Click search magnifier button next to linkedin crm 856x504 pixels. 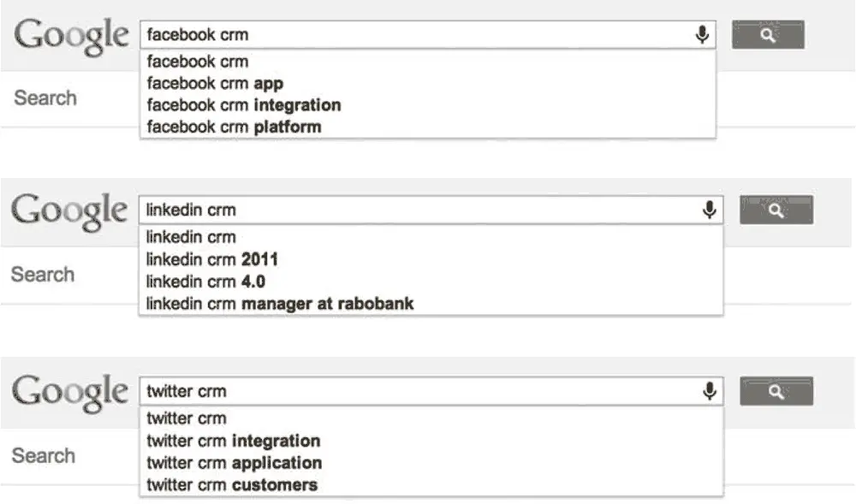[776, 210]
